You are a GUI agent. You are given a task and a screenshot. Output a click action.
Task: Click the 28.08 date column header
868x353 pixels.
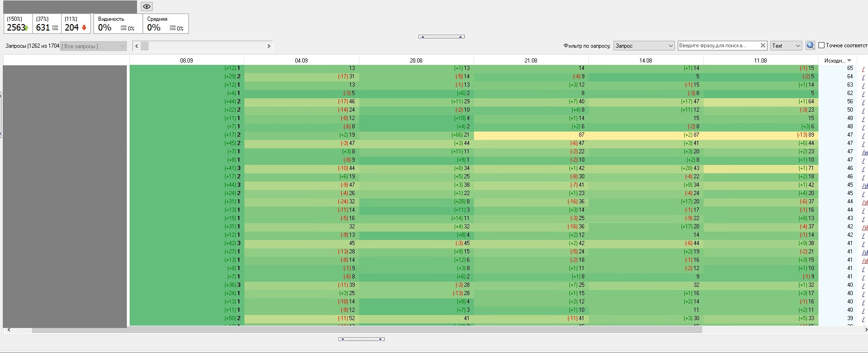(x=416, y=61)
